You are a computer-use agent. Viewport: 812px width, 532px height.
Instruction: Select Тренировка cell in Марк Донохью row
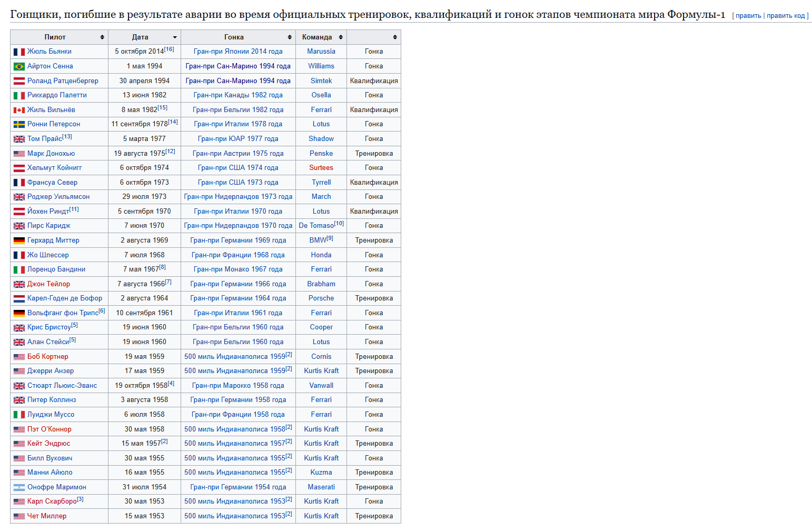(x=374, y=154)
